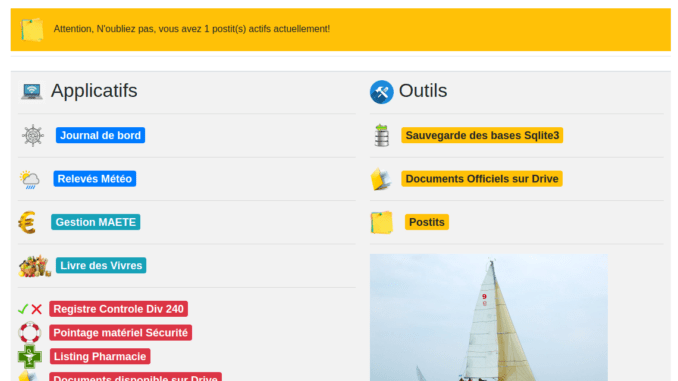This screenshot has width=678, height=381.
Task: Click the yellow sticky note icon beside Postits
Action: 382,222
